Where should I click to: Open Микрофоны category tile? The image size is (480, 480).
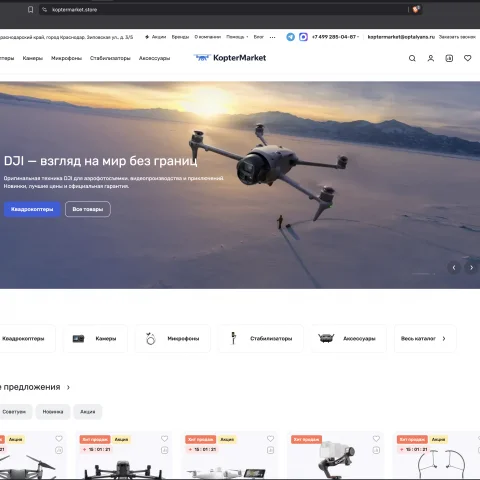pyautogui.click(x=173, y=339)
